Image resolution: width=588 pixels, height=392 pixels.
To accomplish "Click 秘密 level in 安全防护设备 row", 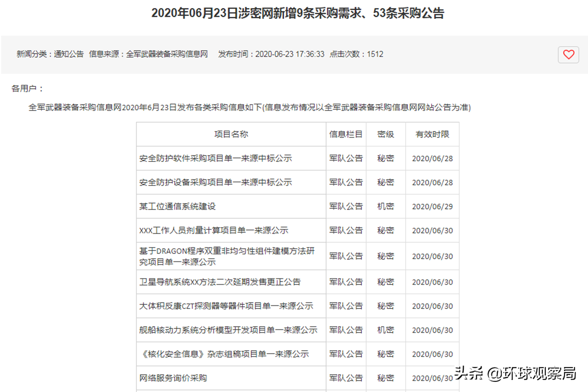I will (386, 182).
